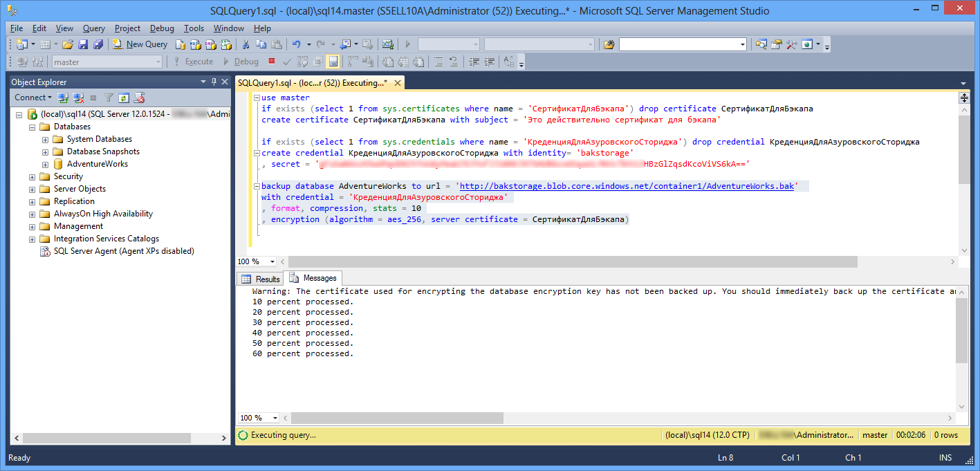Toggle Auto Hide pin on Object Explorer
The height and width of the screenshot is (471, 980).
coord(214,82)
